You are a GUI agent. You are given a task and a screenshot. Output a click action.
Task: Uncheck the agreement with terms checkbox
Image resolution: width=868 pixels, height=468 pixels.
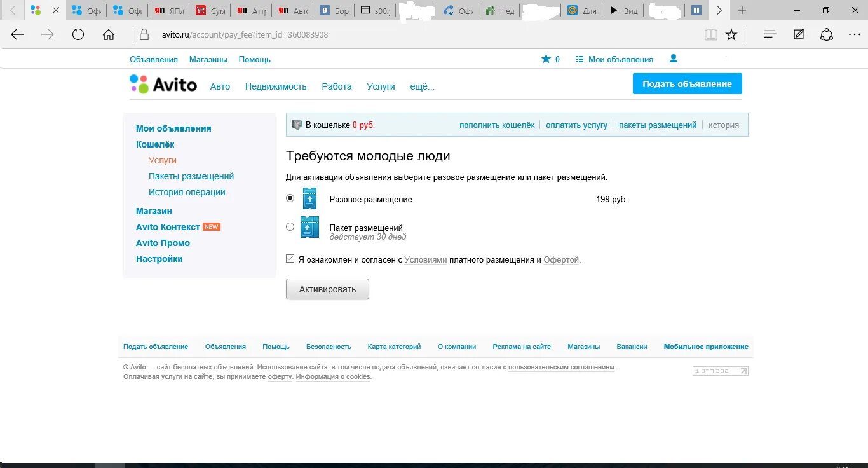point(290,259)
